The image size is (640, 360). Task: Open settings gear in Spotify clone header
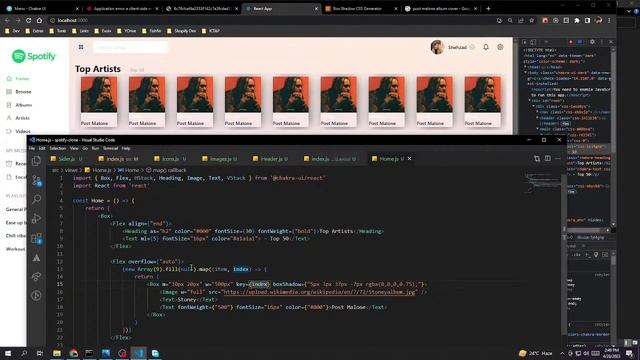pos(500,47)
